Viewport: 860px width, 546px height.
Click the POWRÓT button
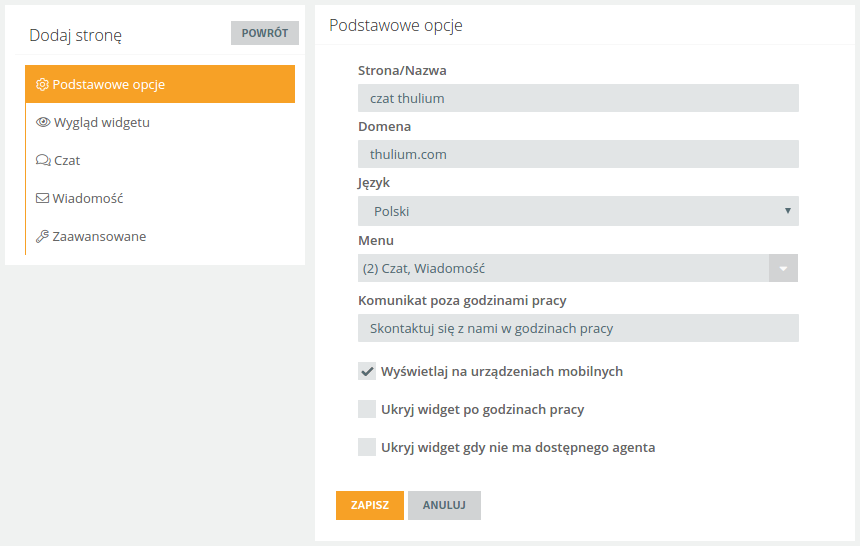click(x=265, y=33)
